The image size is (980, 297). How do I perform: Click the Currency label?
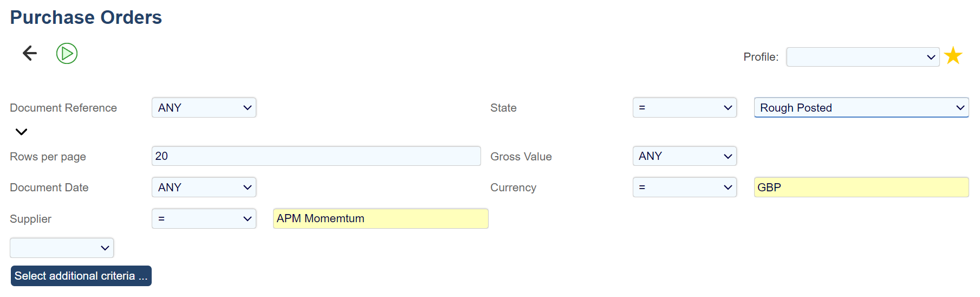pos(513,188)
